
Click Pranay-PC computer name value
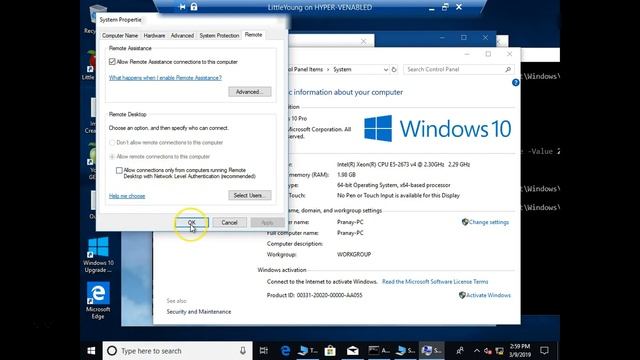(x=350, y=222)
